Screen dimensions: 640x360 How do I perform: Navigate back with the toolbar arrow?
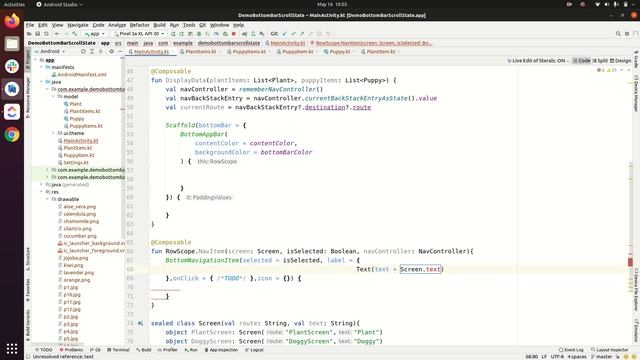57,34
